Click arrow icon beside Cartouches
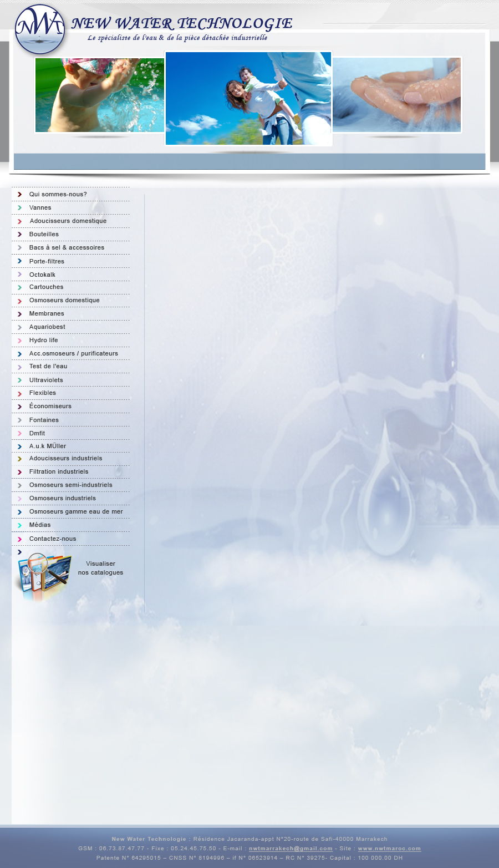Screen dimensions: 499x868 pyautogui.click(x=19, y=287)
